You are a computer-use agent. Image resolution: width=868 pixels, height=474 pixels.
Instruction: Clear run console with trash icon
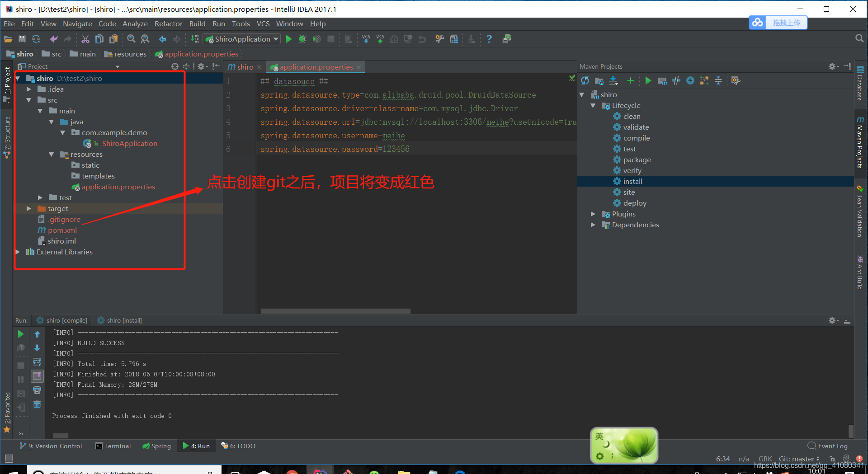click(x=37, y=404)
